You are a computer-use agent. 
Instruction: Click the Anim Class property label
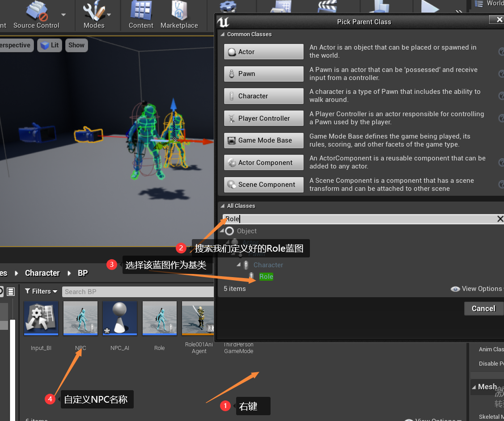(491, 349)
